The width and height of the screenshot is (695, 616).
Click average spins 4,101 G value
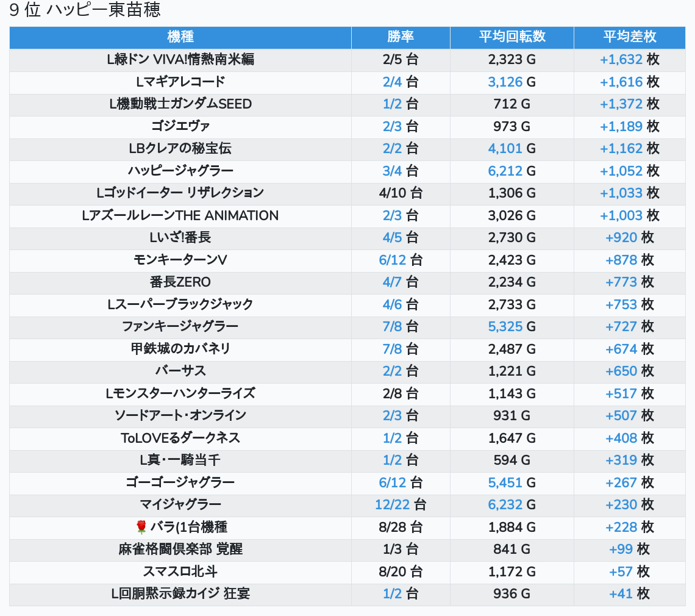pos(512,148)
